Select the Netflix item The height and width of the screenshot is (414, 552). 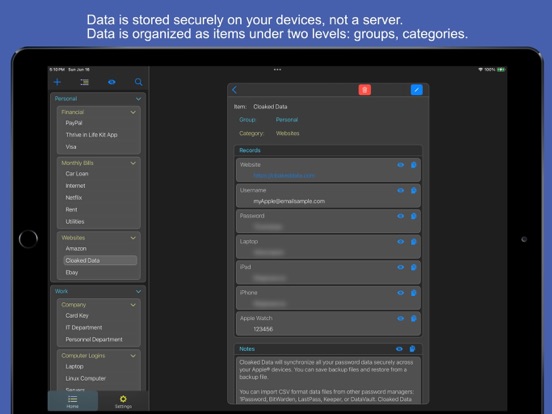click(74, 197)
